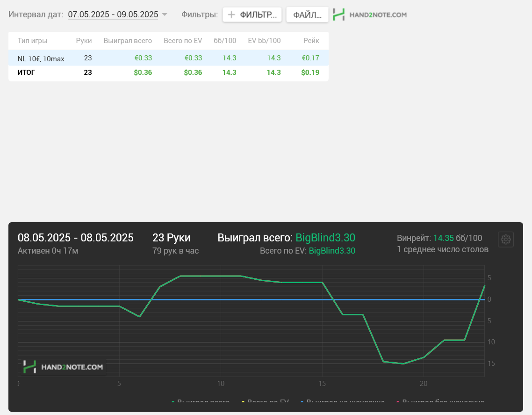Click EV bb/100 value 14.3 in NL 10€ row
The height and width of the screenshot is (415, 532).
click(x=274, y=58)
